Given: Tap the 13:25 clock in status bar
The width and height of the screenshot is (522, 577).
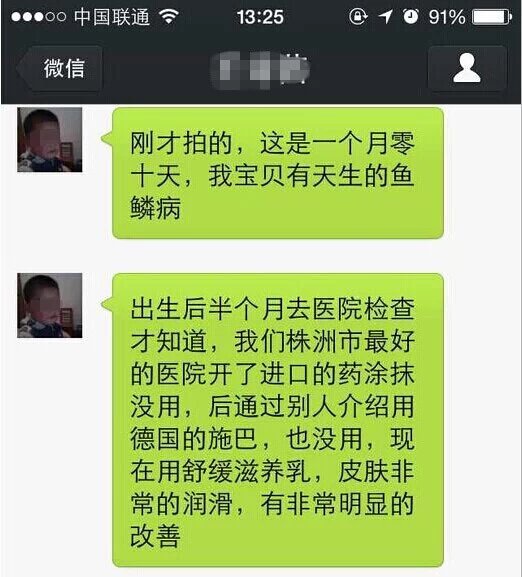Looking at the screenshot, I should (x=260, y=17).
